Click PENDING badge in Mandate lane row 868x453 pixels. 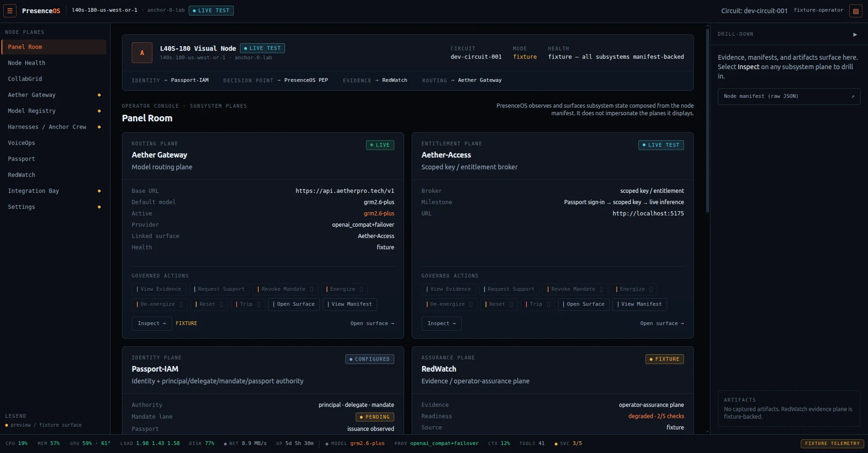coord(375,417)
